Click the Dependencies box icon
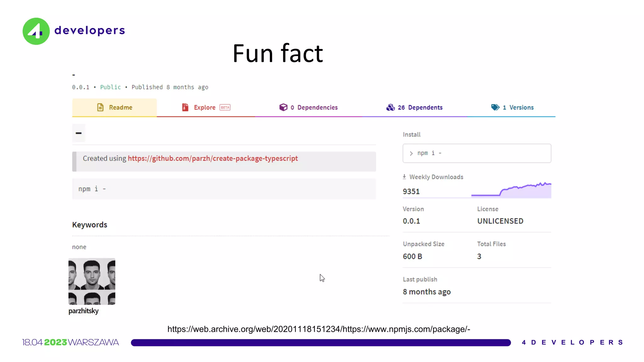Image resolution: width=644 pixels, height=362 pixels. pos(283,107)
